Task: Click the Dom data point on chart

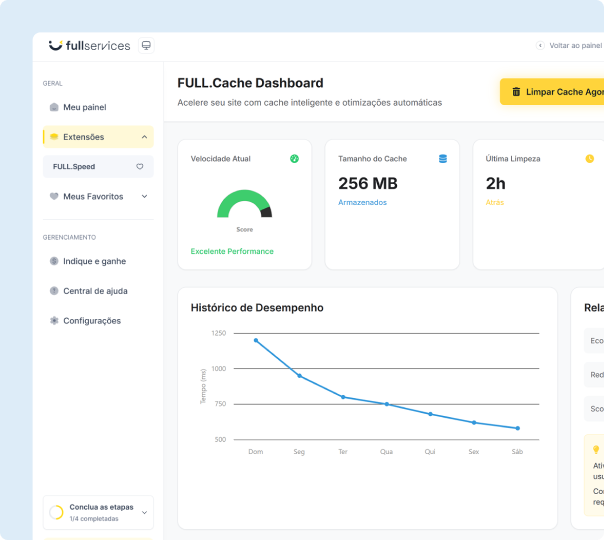Action: pyautogui.click(x=256, y=340)
